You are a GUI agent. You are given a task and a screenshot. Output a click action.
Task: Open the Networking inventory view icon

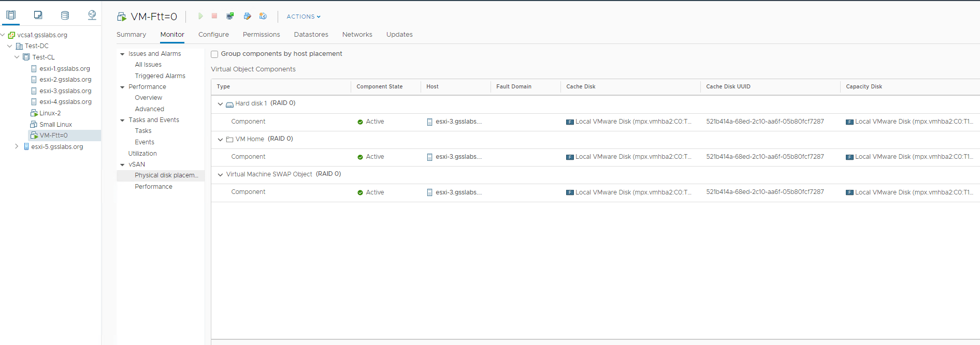click(92, 15)
